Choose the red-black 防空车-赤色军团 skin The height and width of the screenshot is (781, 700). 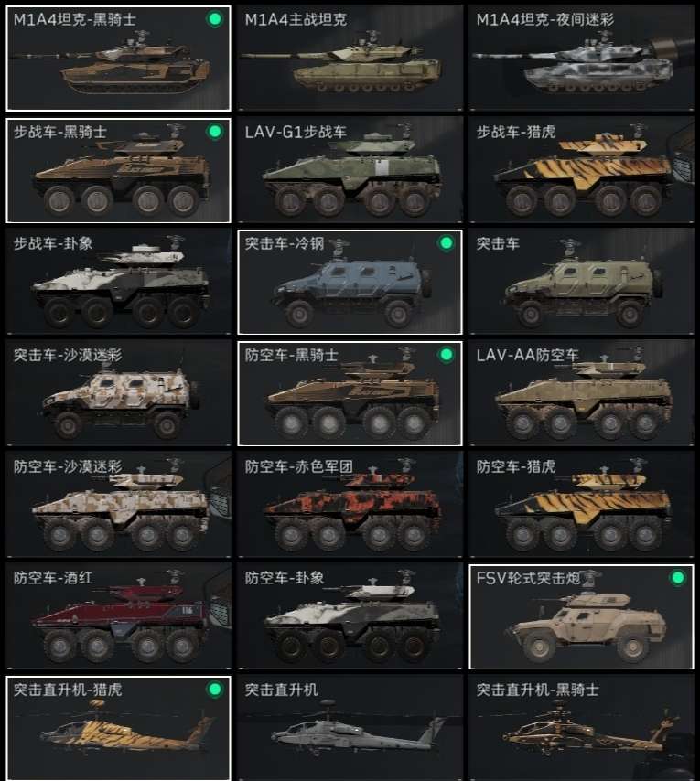(x=350, y=505)
